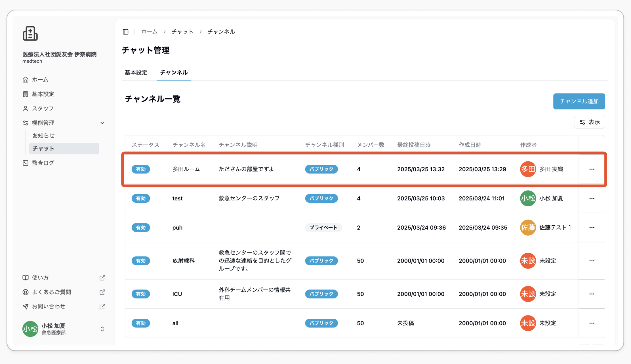Click the home icon beside ホーム in the sidebar
631x364 pixels.
[x=26, y=80]
